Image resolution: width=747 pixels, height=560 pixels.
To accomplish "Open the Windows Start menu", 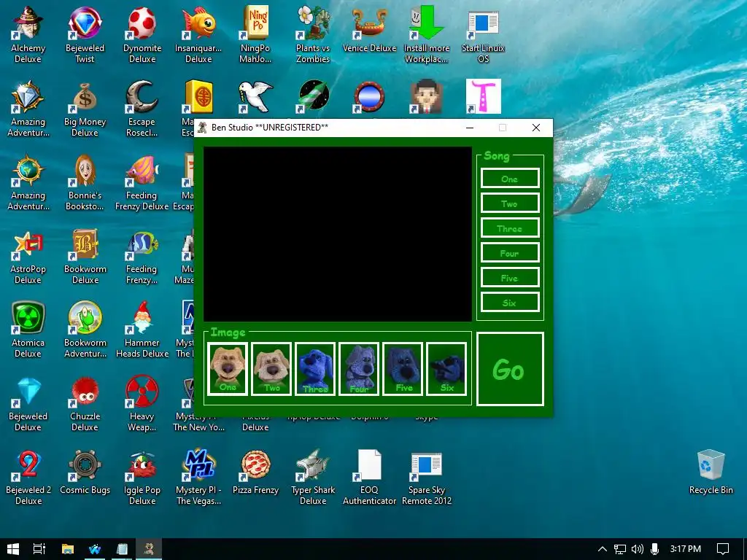I will 13,549.
